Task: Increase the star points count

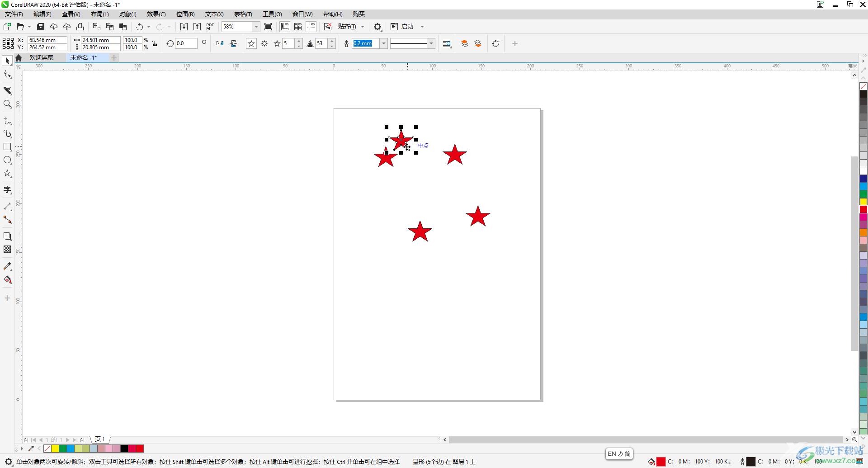Action: pyautogui.click(x=299, y=41)
